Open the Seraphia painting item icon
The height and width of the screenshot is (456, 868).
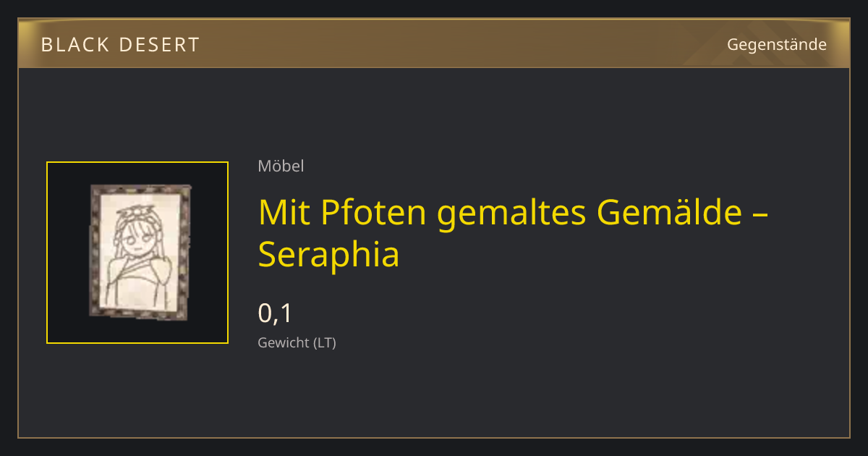coord(137,253)
